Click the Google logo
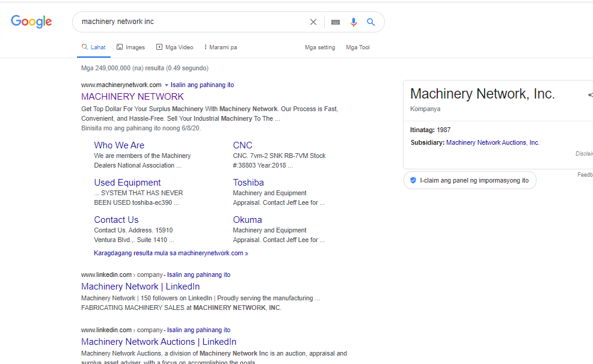The height and width of the screenshot is (364, 593). tap(31, 22)
